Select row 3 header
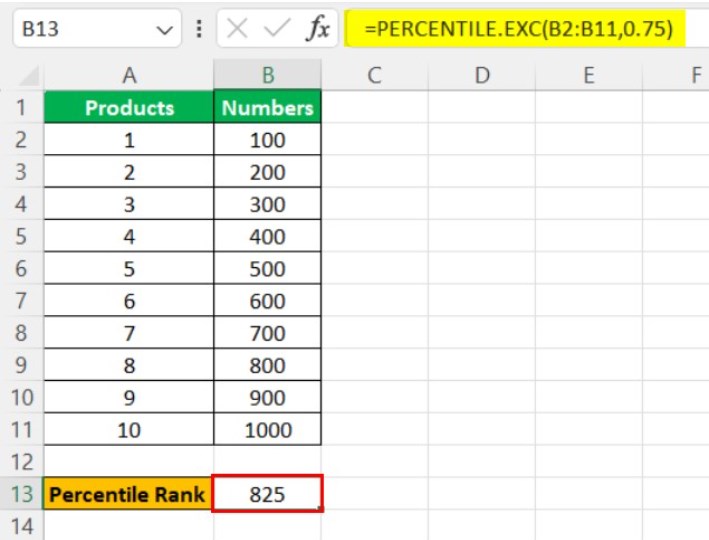 coord(21,171)
